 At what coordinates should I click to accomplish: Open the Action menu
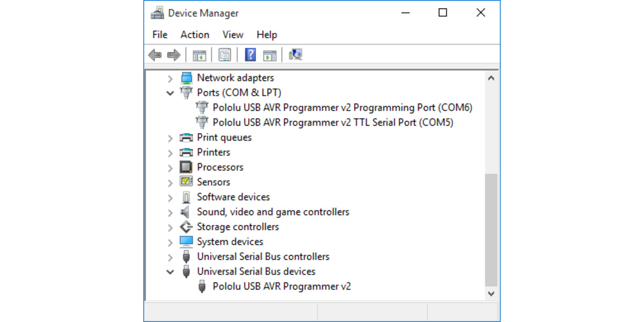pyautogui.click(x=194, y=34)
